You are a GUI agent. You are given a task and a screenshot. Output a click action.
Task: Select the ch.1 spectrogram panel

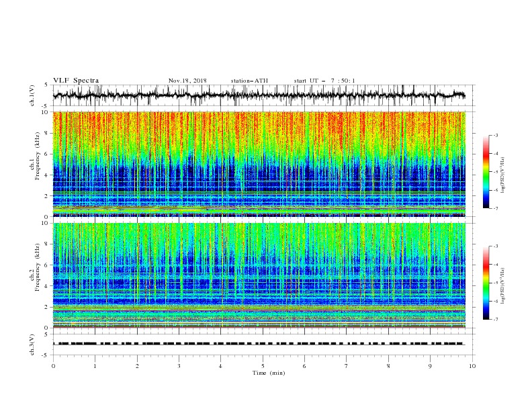259,164
